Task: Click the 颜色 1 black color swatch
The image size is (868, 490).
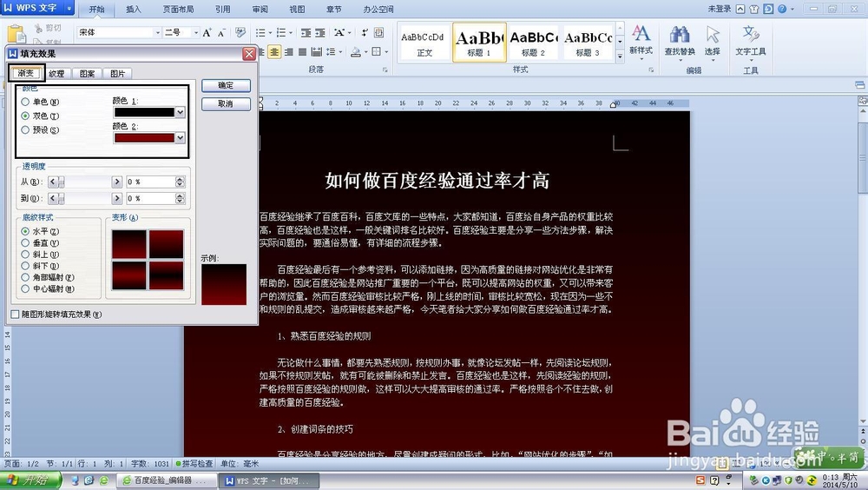Action: [x=144, y=112]
